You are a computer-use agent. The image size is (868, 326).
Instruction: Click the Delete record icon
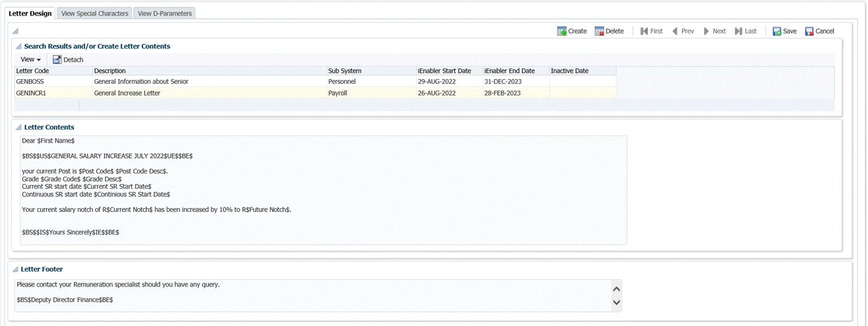coord(599,31)
